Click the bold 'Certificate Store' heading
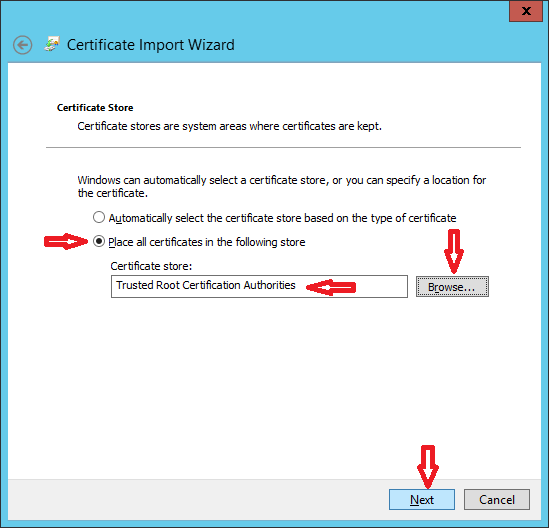 (95, 107)
